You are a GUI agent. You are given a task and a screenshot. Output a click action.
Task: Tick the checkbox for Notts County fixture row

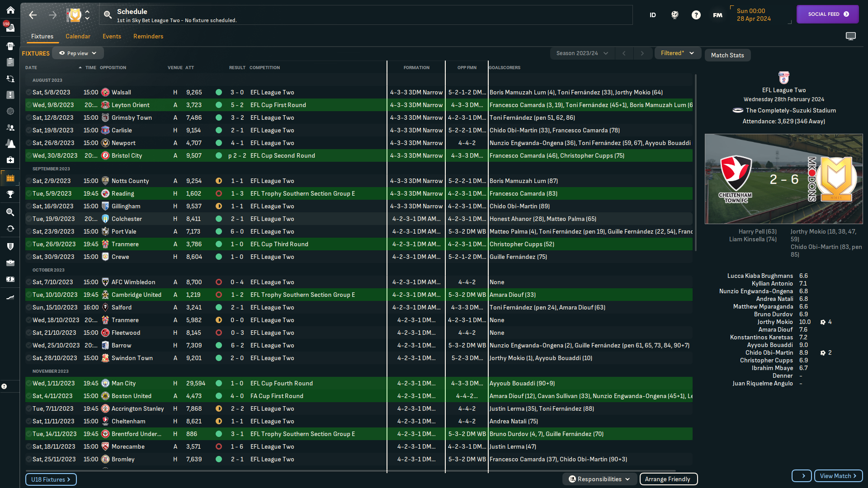[x=28, y=181]
